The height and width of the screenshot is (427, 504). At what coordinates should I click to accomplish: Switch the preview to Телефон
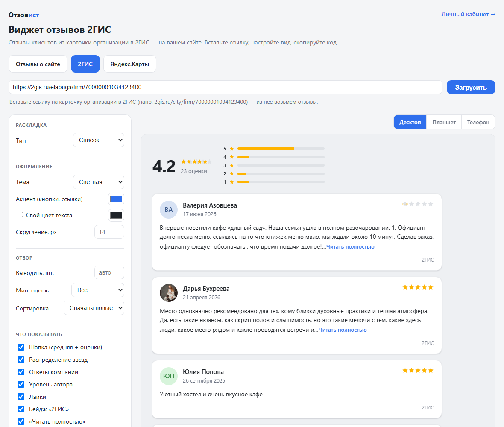pos(478,122)
